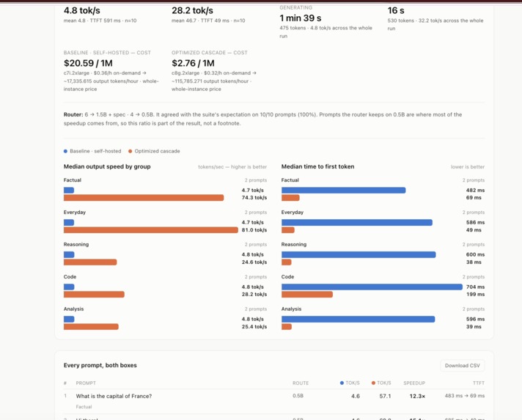Click the orange Code time-to-first-token bar

tap(307, 294)
